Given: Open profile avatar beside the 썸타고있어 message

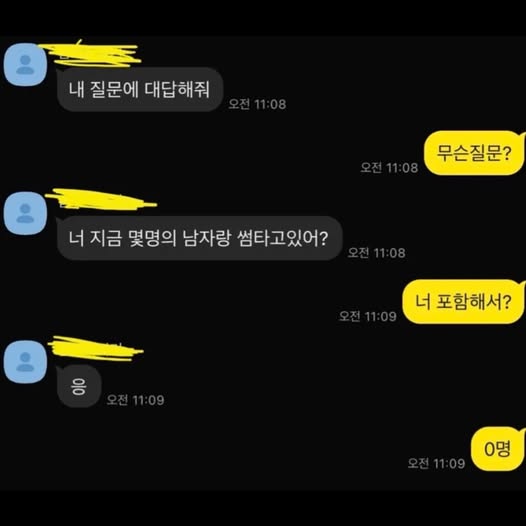Looking at the screenshot, I should click(25, 213).
